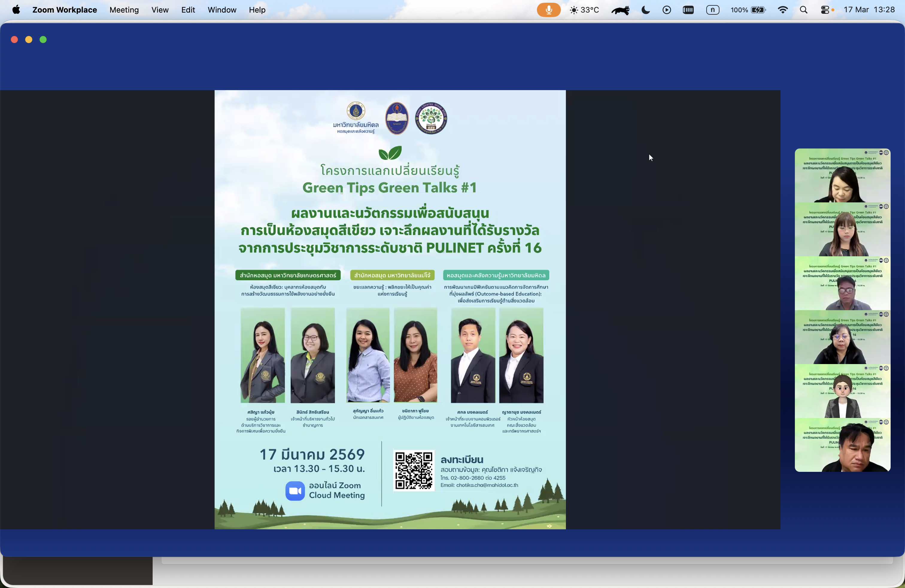The image size is (905, 588).
Task: Select top participant video thumbnail
Action: tap(842, 175)
